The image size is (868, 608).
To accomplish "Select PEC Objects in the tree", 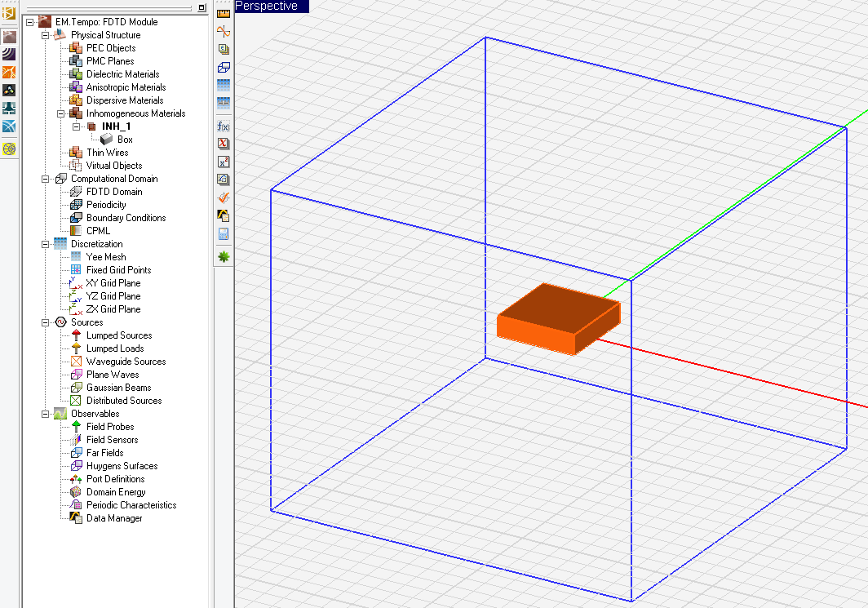I will [111, 48].
